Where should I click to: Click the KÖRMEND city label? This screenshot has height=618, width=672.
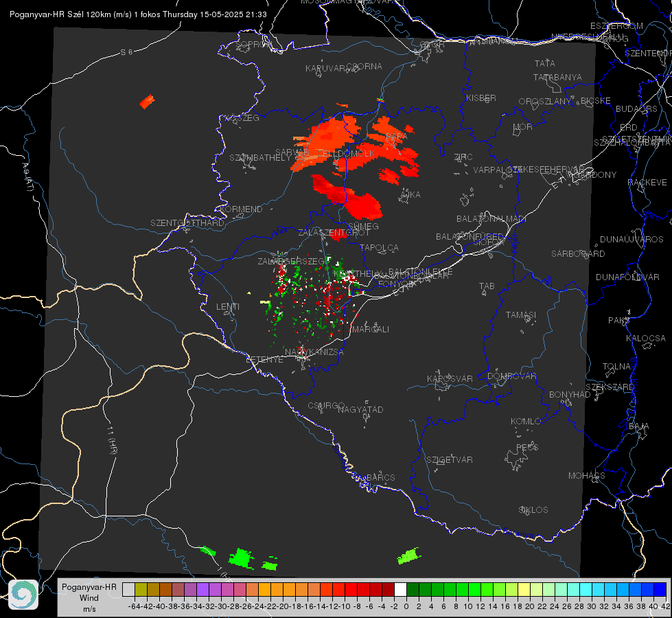tap(240, 209)
